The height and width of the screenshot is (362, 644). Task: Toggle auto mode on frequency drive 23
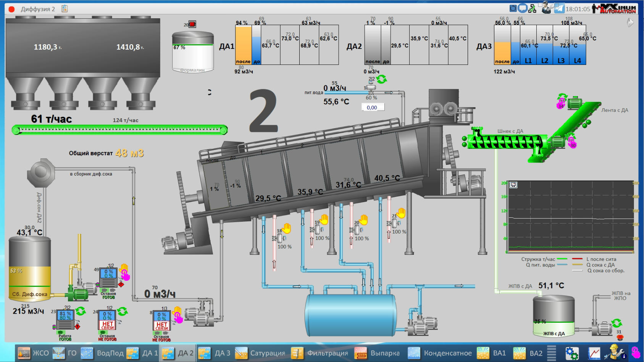pyautogui.click(x=81, y=311)
